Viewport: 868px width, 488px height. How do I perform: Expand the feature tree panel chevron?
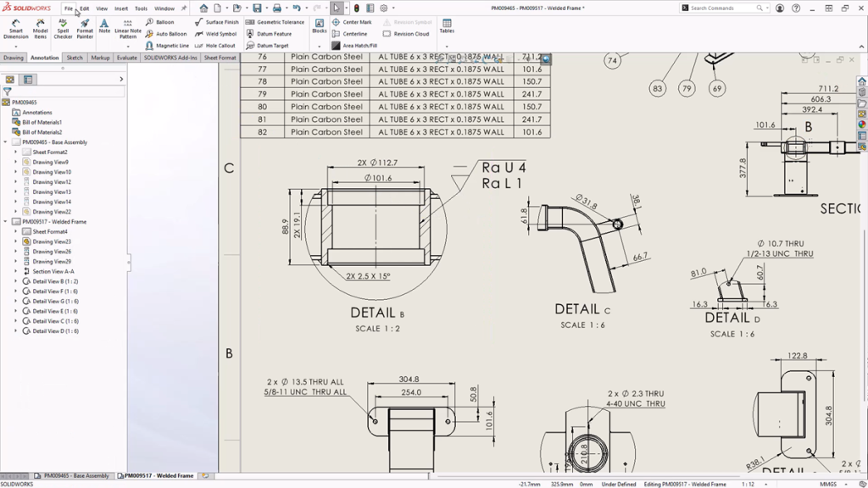click(121, 79)
